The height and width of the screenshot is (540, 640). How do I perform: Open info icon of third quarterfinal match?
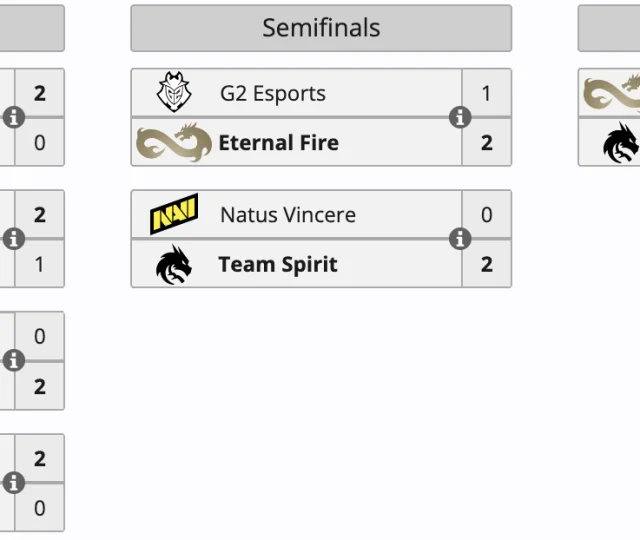tap(13, 360)
